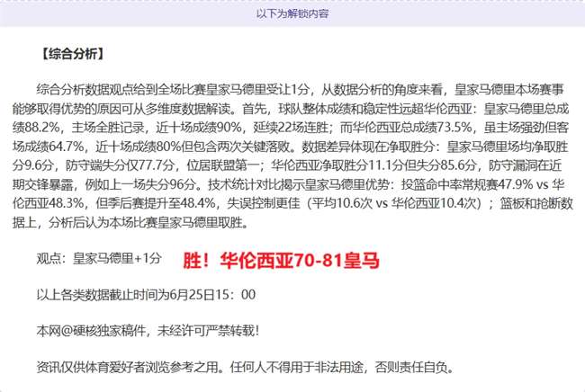585x392 pixels.
Task: Click paragraph line starting '伦西亚48.3%，但季后赛提升至48.4%'
Action: pos(292,203)
